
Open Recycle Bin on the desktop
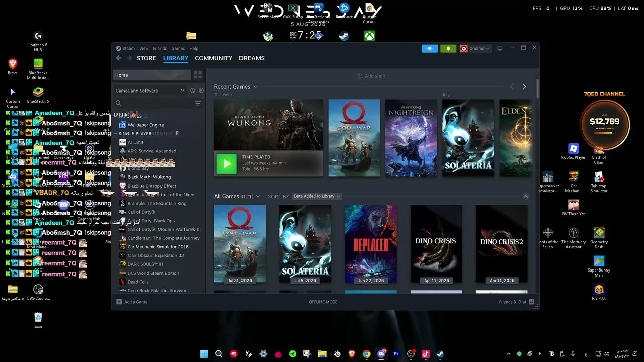(x=38, y=320)
